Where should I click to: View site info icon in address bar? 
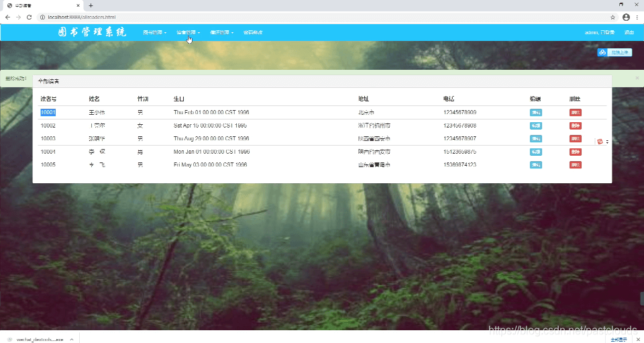42,17
